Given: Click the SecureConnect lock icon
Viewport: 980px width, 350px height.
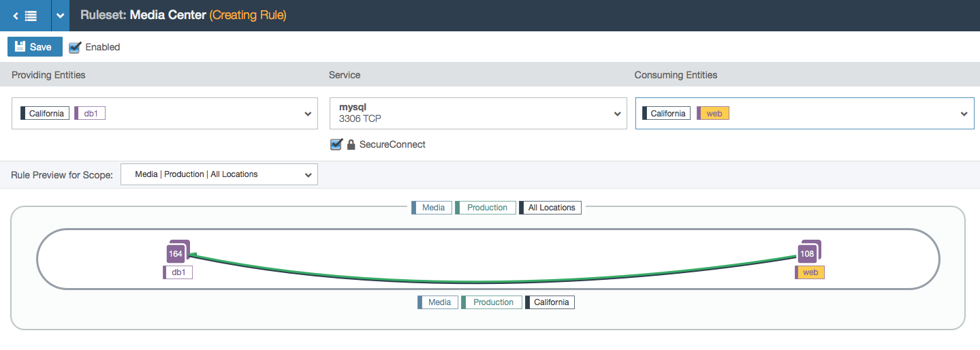Looking at the screenshot, I should tap(351, 144).
